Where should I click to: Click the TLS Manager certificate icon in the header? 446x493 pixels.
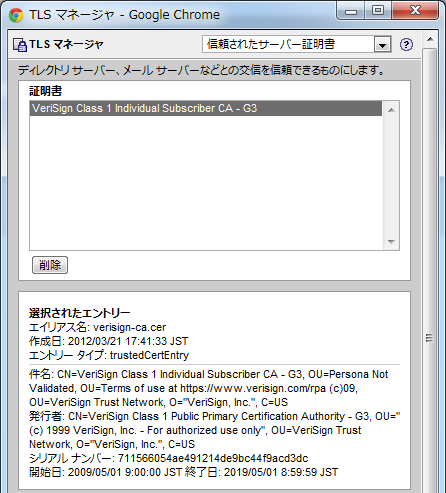20,45
